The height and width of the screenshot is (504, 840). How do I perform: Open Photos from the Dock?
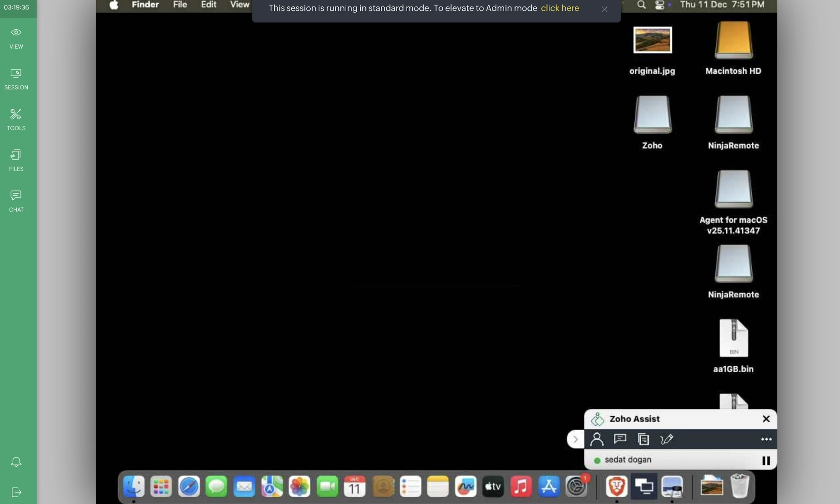pyautogui.click(x=299, y=487)
